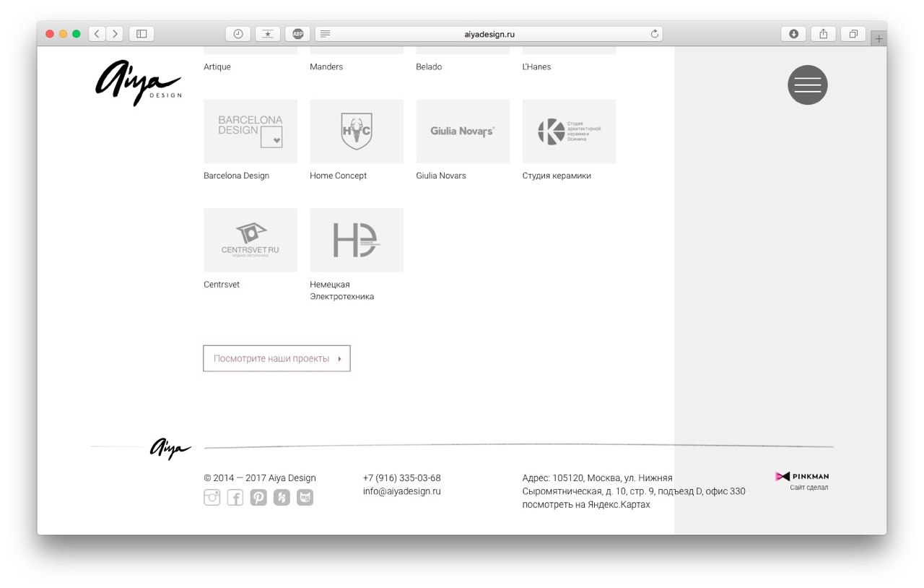Open the Instagram icon in the footer

(x=212, y=498)
